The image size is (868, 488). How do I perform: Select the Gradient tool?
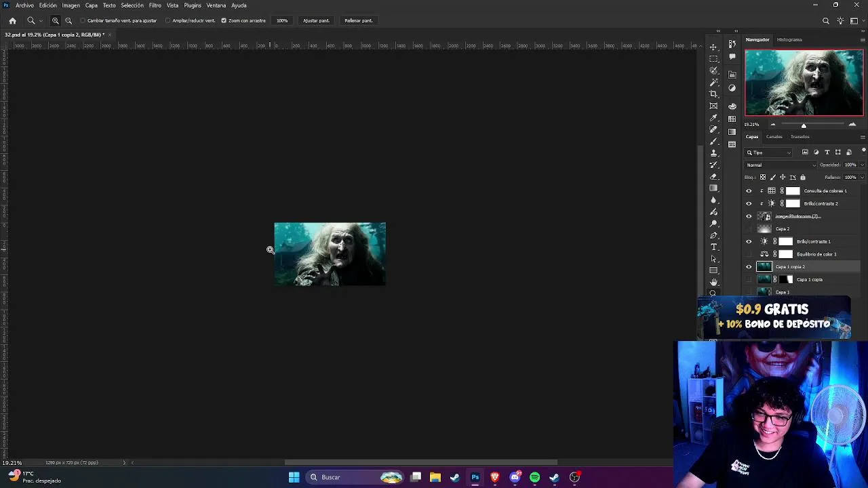point(713,188)
